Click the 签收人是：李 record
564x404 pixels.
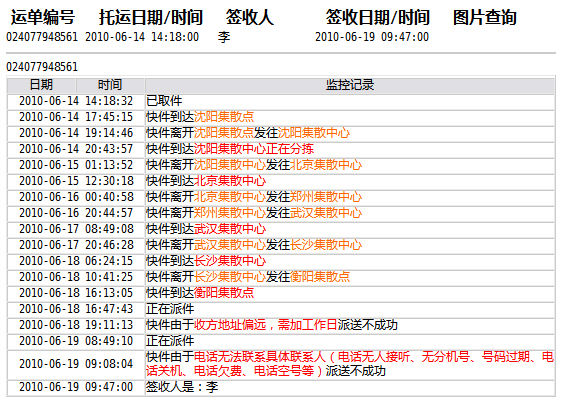pos(182,387)
